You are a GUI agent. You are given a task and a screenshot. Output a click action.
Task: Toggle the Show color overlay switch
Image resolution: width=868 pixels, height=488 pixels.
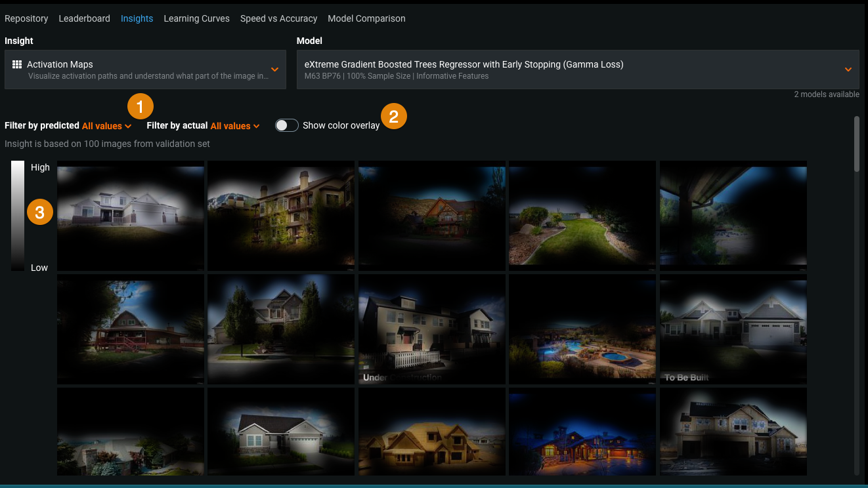[x=287, y=125]
